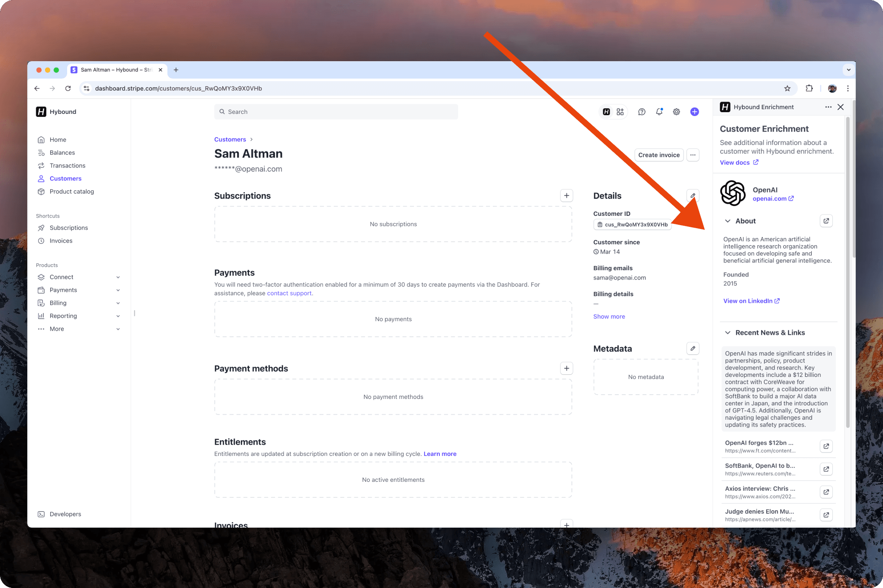Add a payment method with the plus icon

point(566,368)
